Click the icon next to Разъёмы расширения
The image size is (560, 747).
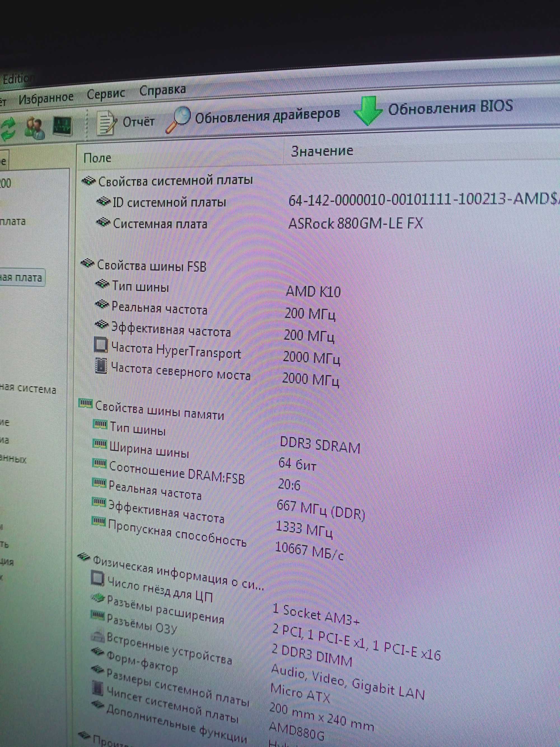(98, 598)
